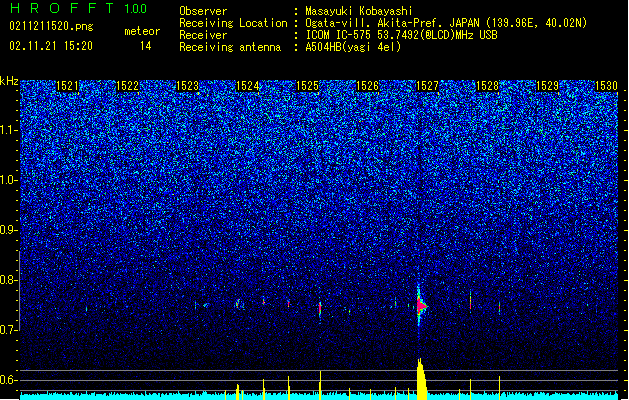This screenshot has width=629, height=400.
Task: Select the observer name Masayuki Kobayashi
Action: click(x=359, y=11)
